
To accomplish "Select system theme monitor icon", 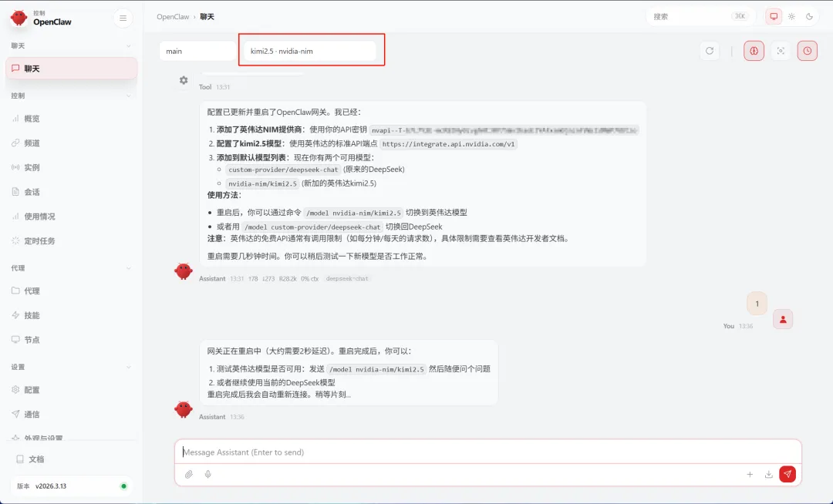I will pos(774,16).
